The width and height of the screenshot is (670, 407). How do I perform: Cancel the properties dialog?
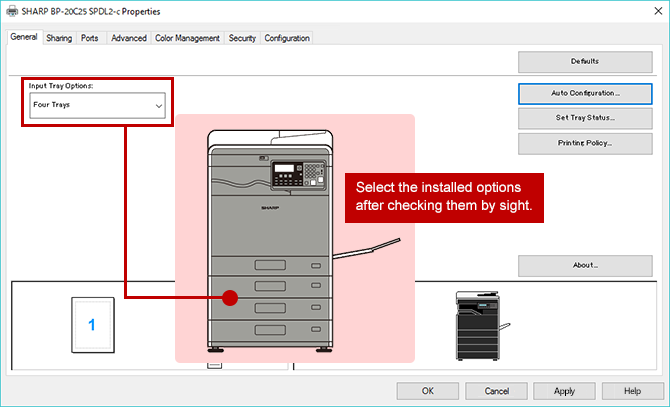496,391
